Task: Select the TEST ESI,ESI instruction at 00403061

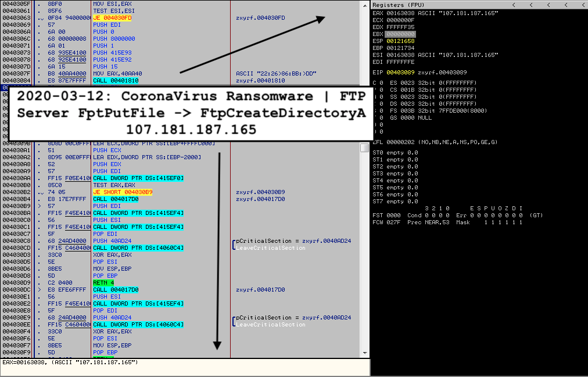Action: (114, 11)
